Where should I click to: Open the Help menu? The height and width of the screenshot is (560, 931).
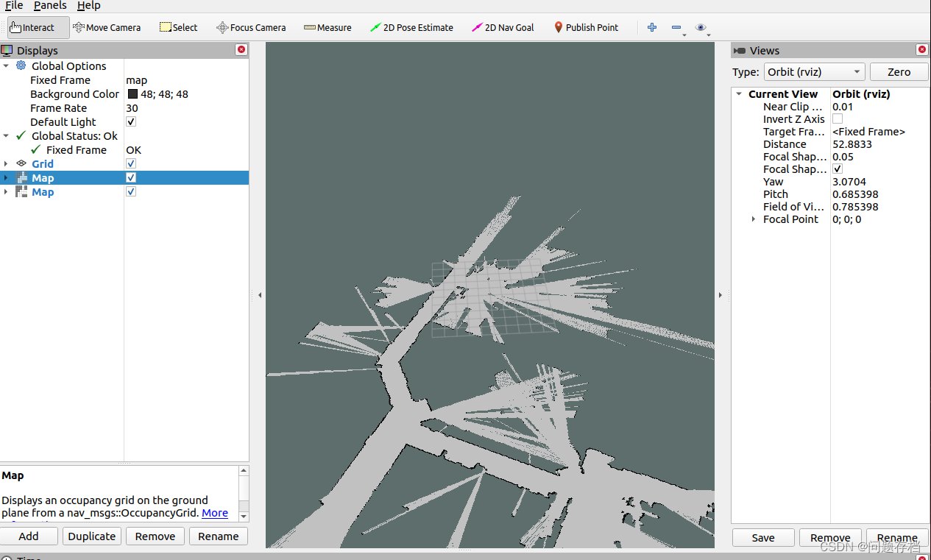[x=89, y=6]
